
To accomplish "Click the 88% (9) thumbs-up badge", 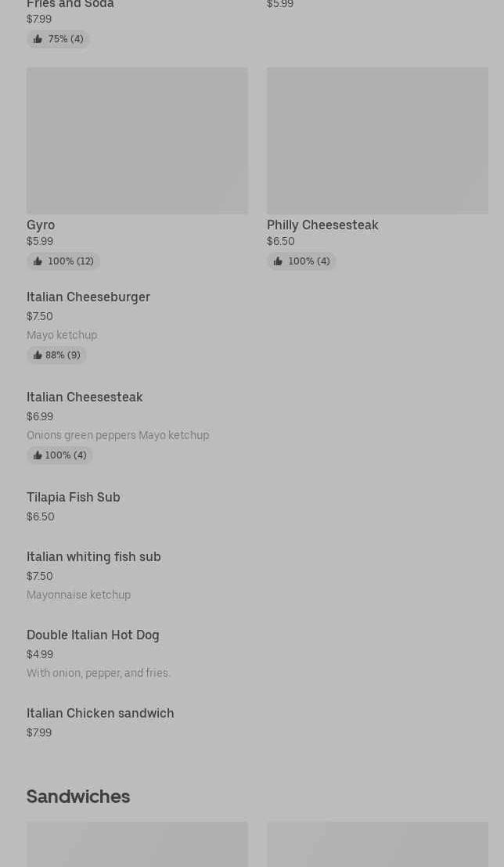I will [x=56, y=355].
